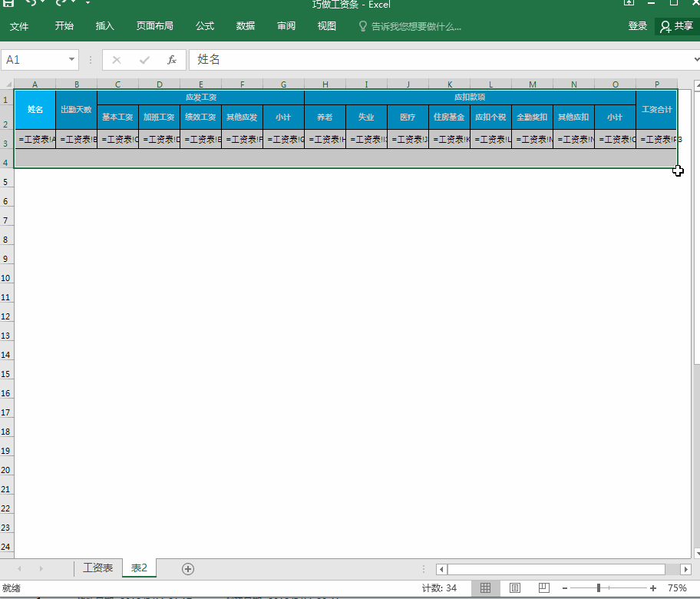The width and height of the screenshot is (700, 599).
Task: Switch to Normal view icon
Action: click(x=485, y=587)
